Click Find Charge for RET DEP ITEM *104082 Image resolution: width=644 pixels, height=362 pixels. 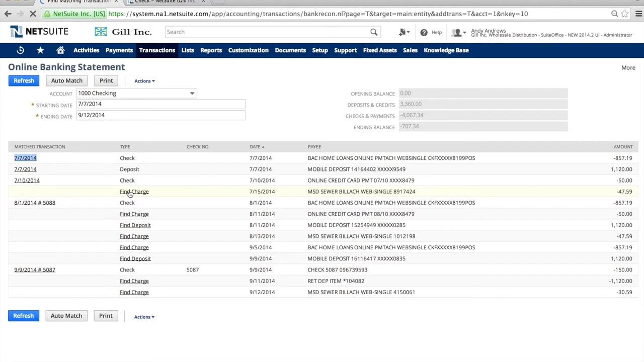(x=134, y=281)
